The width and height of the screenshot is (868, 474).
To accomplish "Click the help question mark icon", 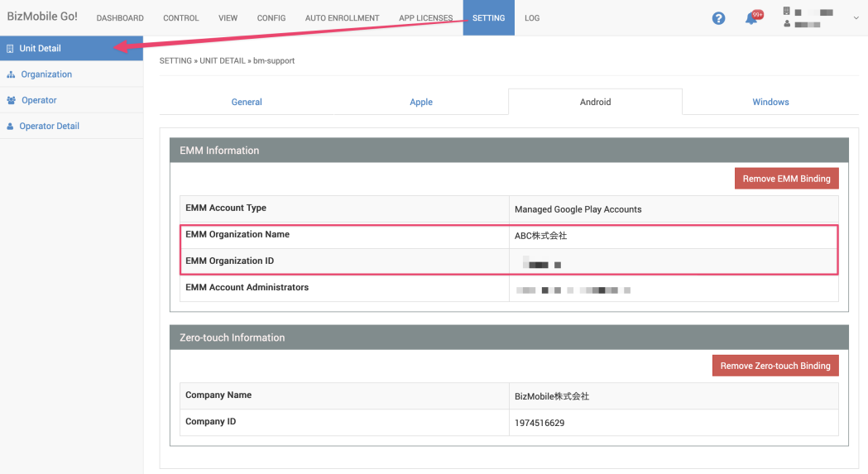I will [x=718, y=18].
